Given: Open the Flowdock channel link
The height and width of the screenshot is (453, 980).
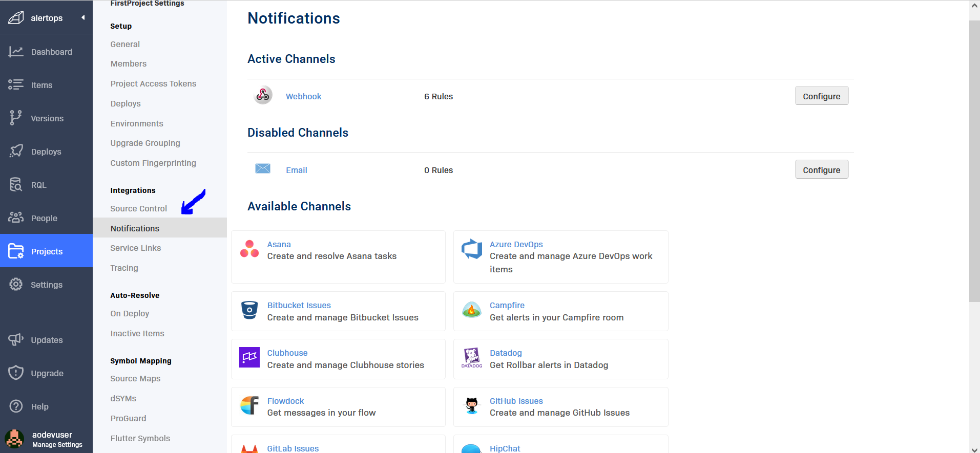Looking at the screenshot, I should point(285,401).
